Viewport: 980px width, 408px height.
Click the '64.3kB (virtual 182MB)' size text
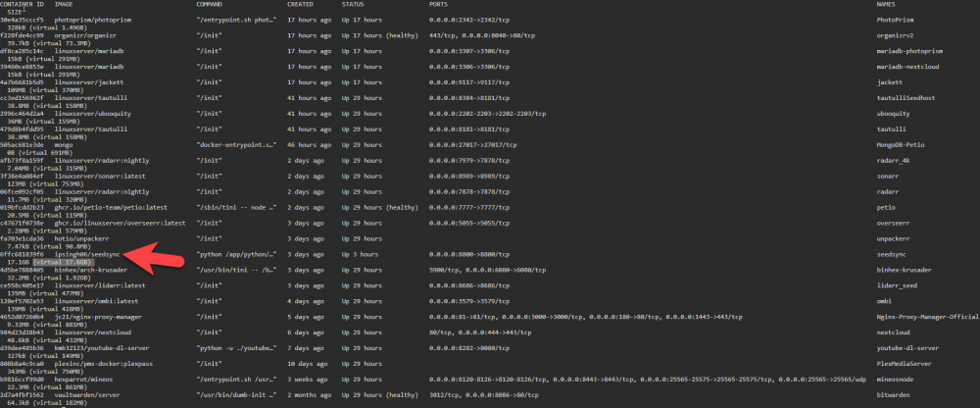(x=47, y=403)
